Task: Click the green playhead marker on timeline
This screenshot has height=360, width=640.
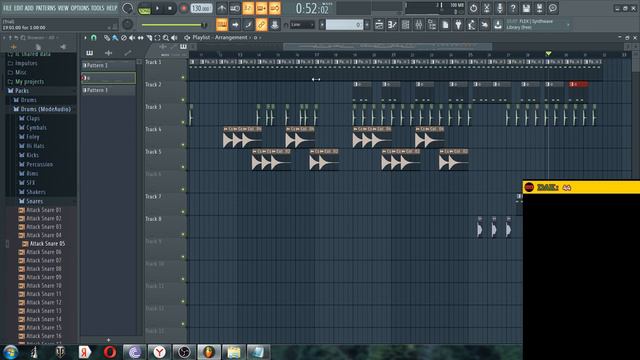Action: (548, 53)
